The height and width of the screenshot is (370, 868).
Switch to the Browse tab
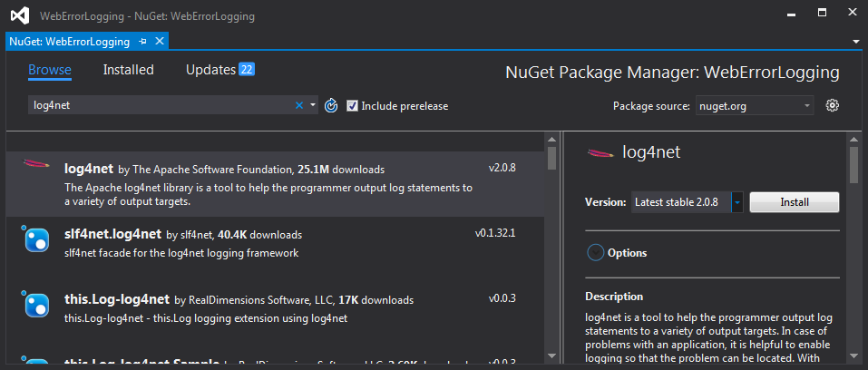pyautogui.click(x=50, y=70)
